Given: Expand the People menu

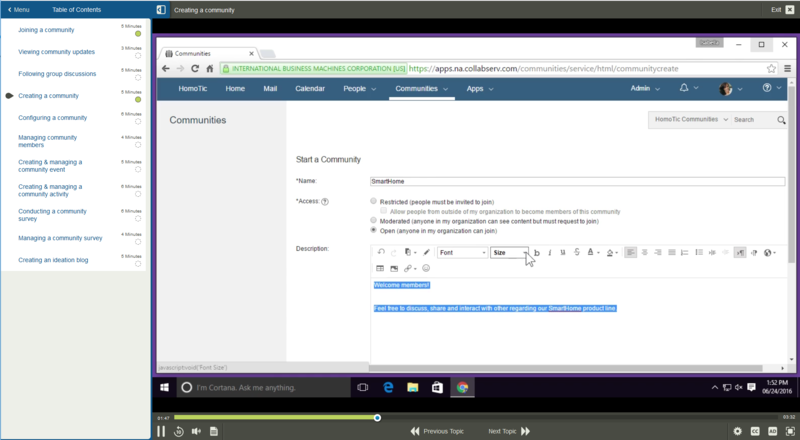Looking at the screenshot, I should click(360, 89).
